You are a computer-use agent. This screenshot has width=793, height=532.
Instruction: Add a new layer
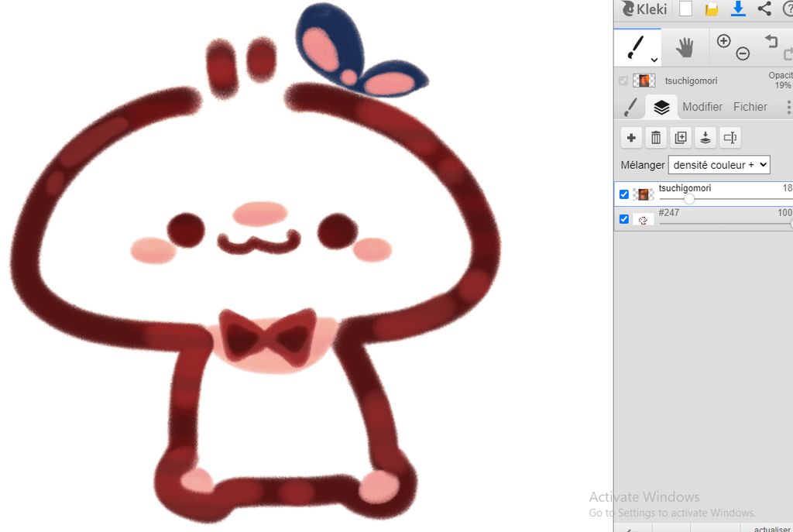631,138
